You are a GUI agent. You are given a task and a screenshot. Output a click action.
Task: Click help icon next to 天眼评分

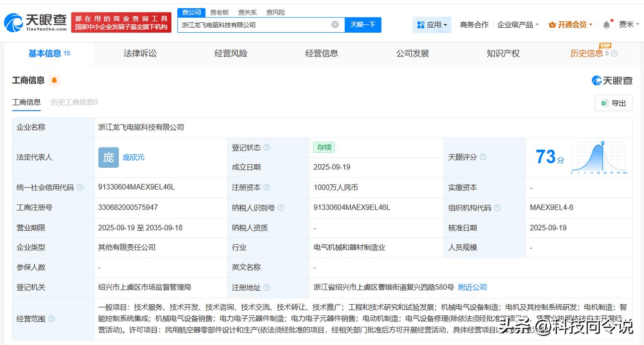pos(483,157)
